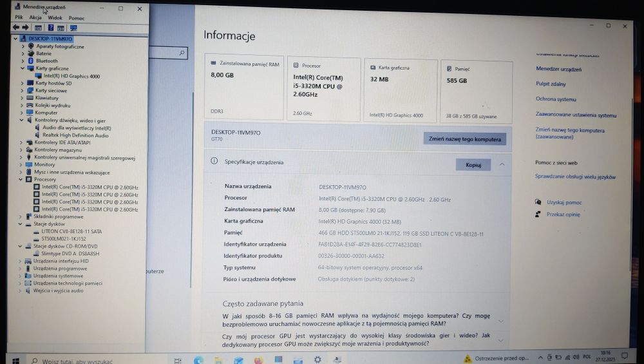Collapse the DESKTOP-11VM97O root node

point(15,39)
